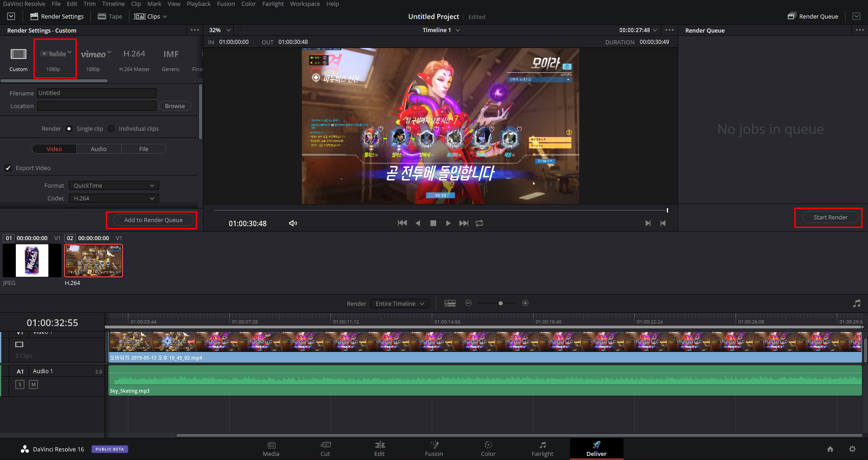
Task: Select the JPEG clip thumbnail 01
Action: click(x=32, y=261)
